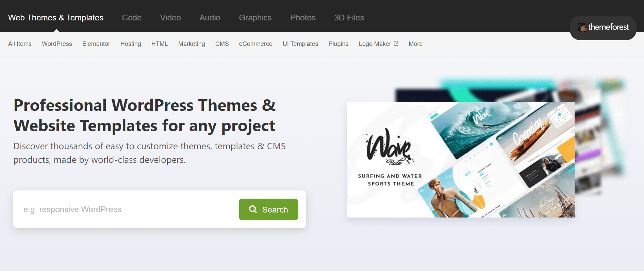Focus the theme search input field
The height and width of the screenshot is (271, 644).
point(126,209)
